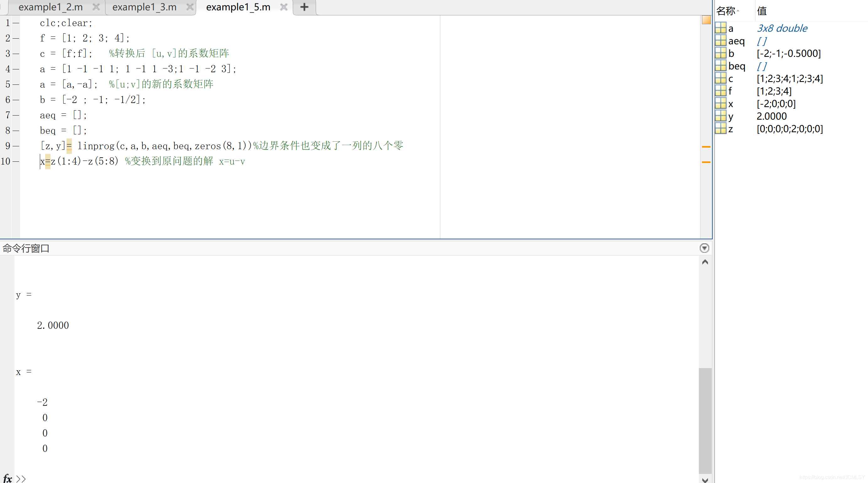Switch to example1_2.m tab
Viewport: 868px width, 483px height.
[x=51, y=7]
